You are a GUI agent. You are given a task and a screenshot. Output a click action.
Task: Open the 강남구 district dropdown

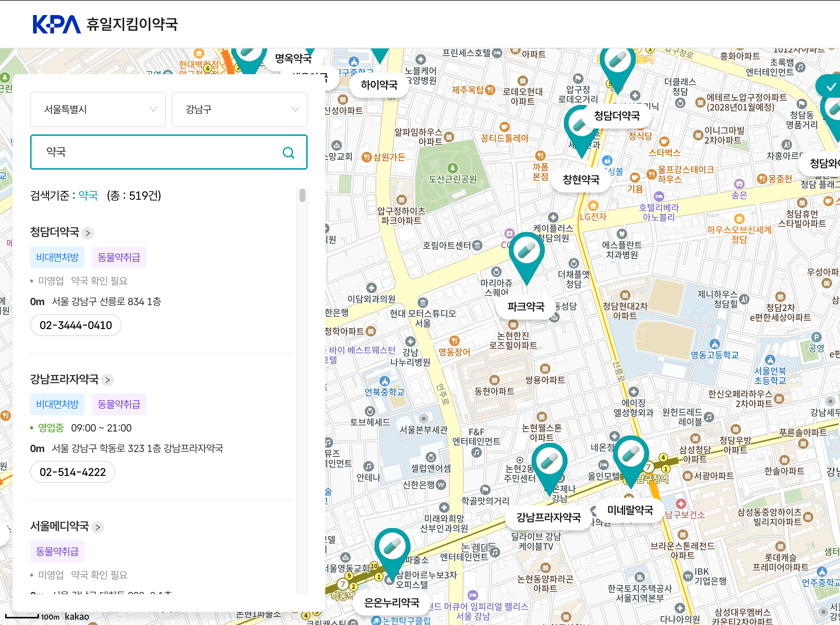click(239, 109)
